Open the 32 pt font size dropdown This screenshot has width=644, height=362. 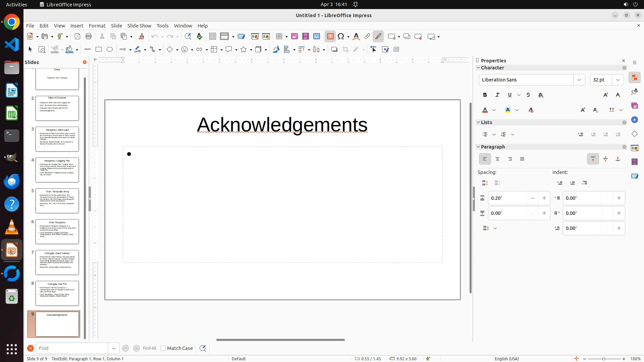click(x=618, y=80)
